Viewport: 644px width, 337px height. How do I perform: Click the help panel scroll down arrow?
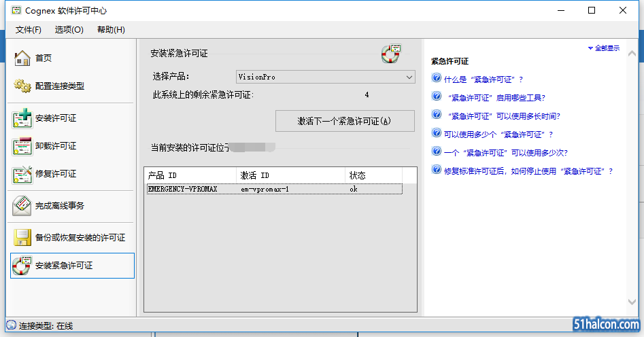632,302
